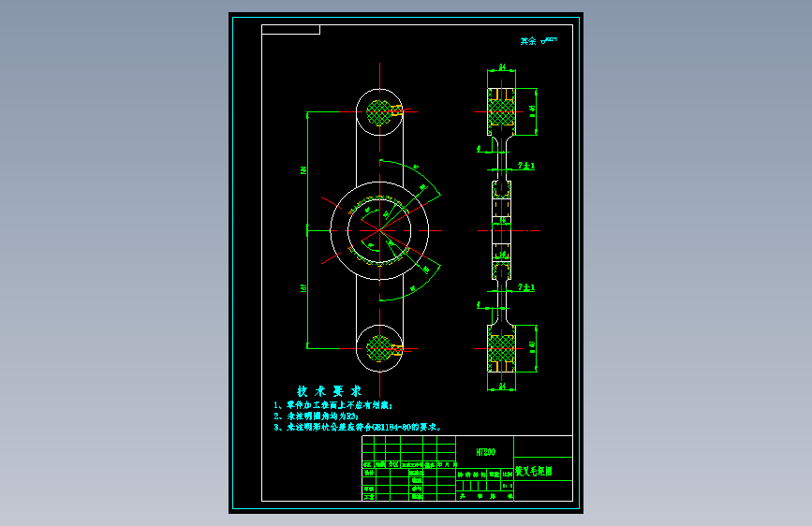Click the hatched bottom boss circle in front view
The height and width of the screenshot is (526, 812).
378,348
